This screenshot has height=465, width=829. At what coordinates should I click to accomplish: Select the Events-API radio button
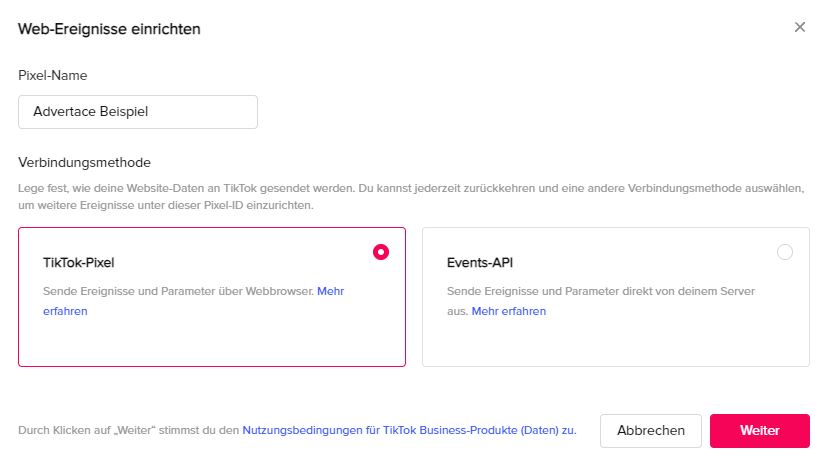785,252
